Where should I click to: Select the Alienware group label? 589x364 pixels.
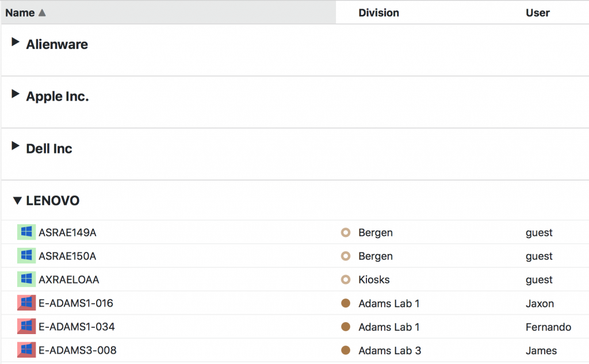[57, 44]
